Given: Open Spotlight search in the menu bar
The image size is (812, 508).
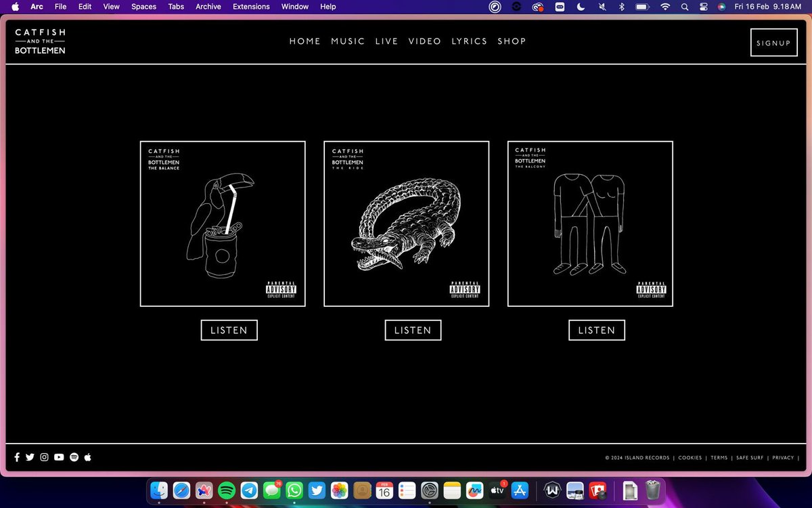Looking at the screenshot, I should tap(685, 7).
